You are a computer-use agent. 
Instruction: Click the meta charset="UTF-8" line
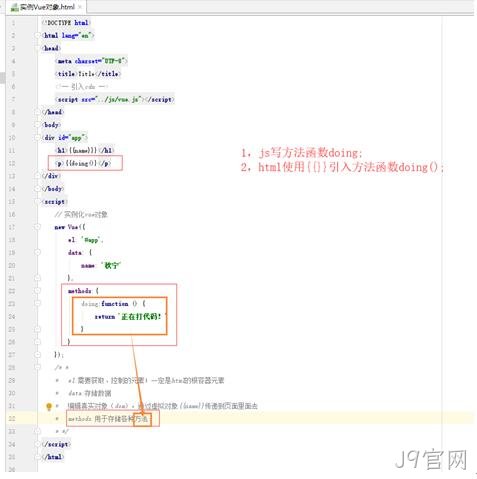(91, 61)
